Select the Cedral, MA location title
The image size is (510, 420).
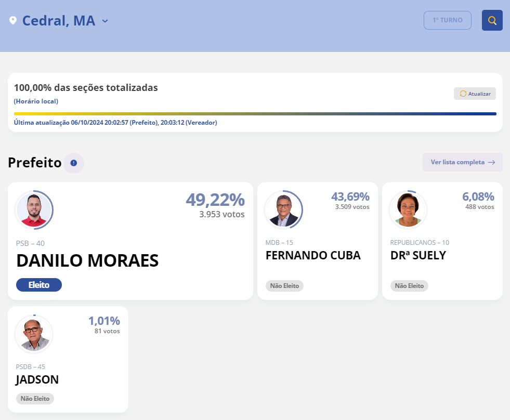(x=59, y=21)
